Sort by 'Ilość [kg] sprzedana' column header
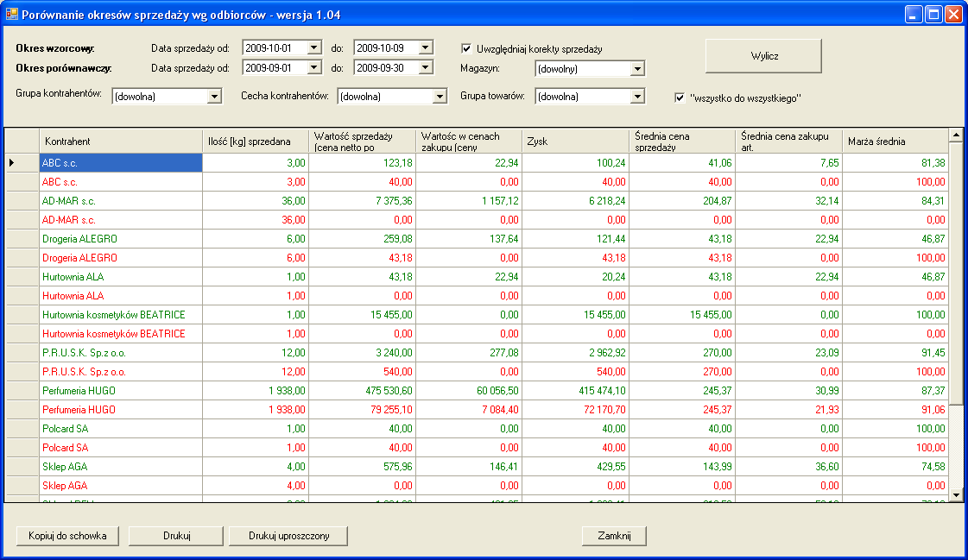This screenshot has width=968, height=560. 256,142
